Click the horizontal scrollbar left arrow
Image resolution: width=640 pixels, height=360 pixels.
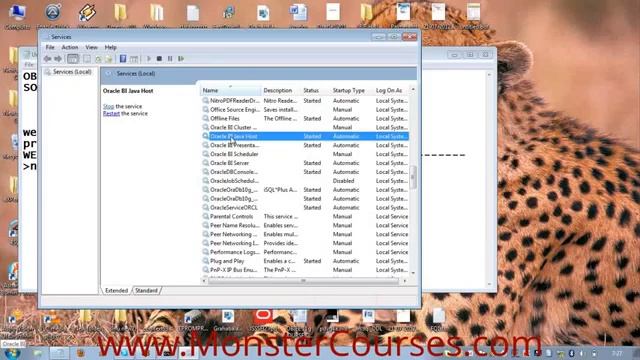tap(204, 281)
